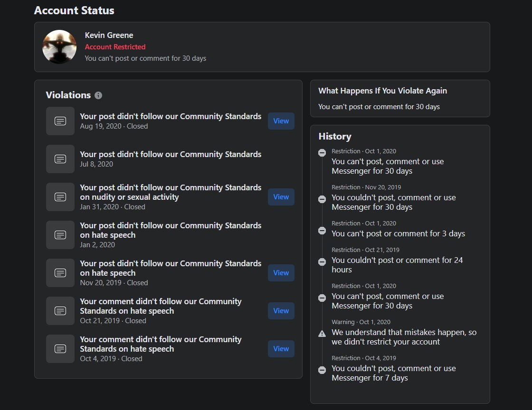532x410 pixels.
Task: Click the 30 days text under Account Restricted
Action: point(145,58)
